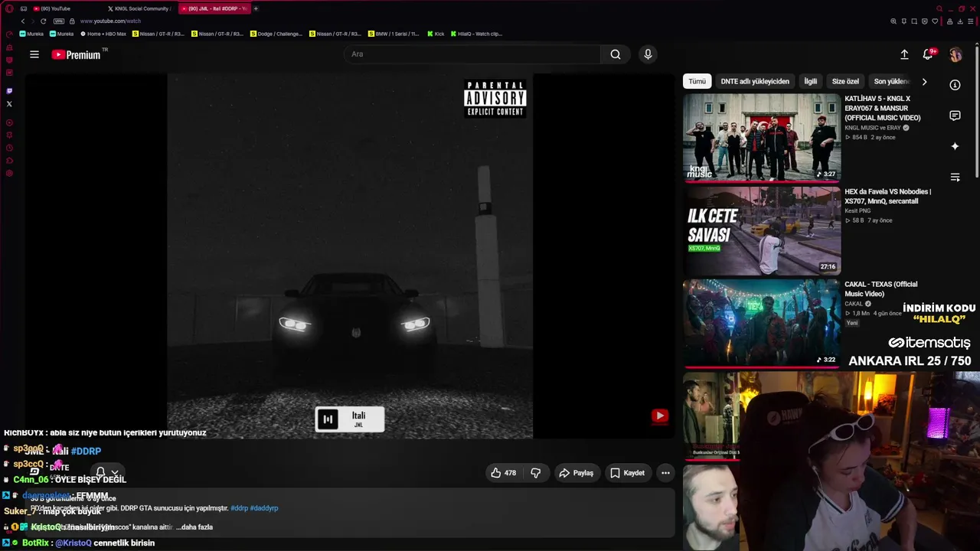Start voice search with the microphone
Viewport: 980px width, 551px height.
(x=648, y=54)
